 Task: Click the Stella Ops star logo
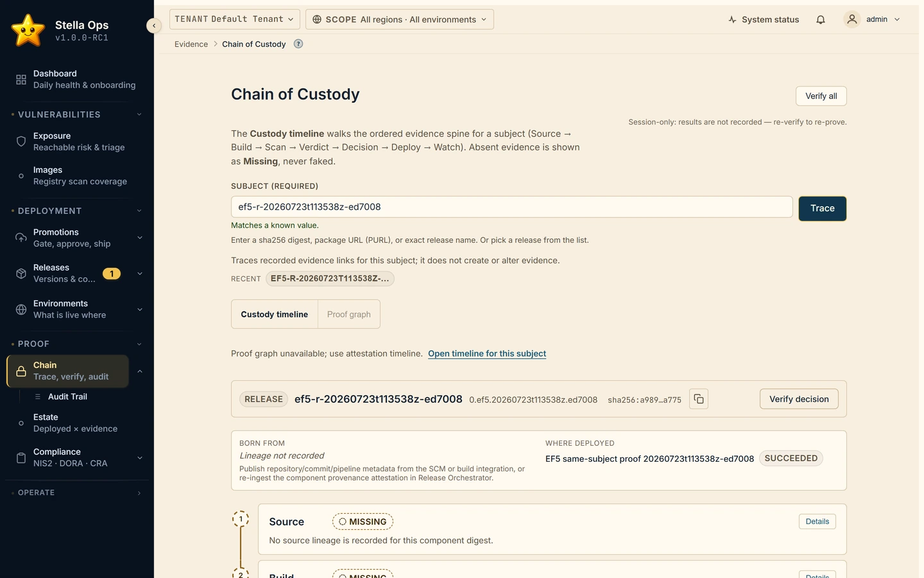pos(28,30)
